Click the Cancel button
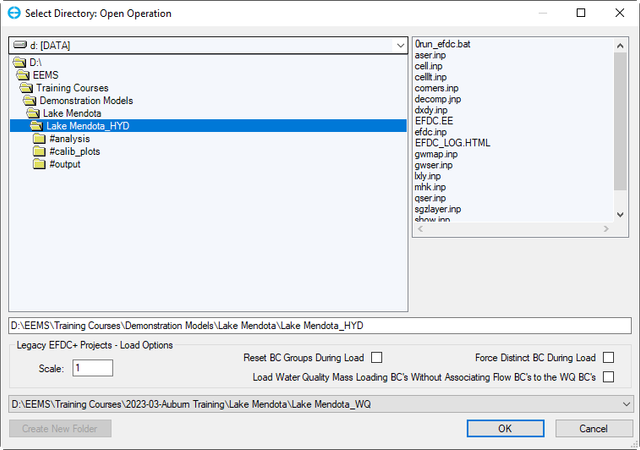This screenshot has width=640, height=450. pos(593,428)
